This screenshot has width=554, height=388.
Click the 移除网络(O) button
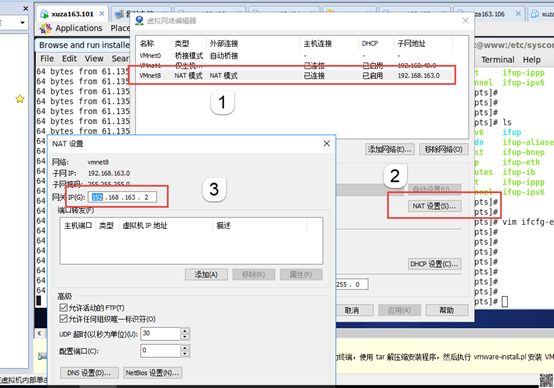443,149
